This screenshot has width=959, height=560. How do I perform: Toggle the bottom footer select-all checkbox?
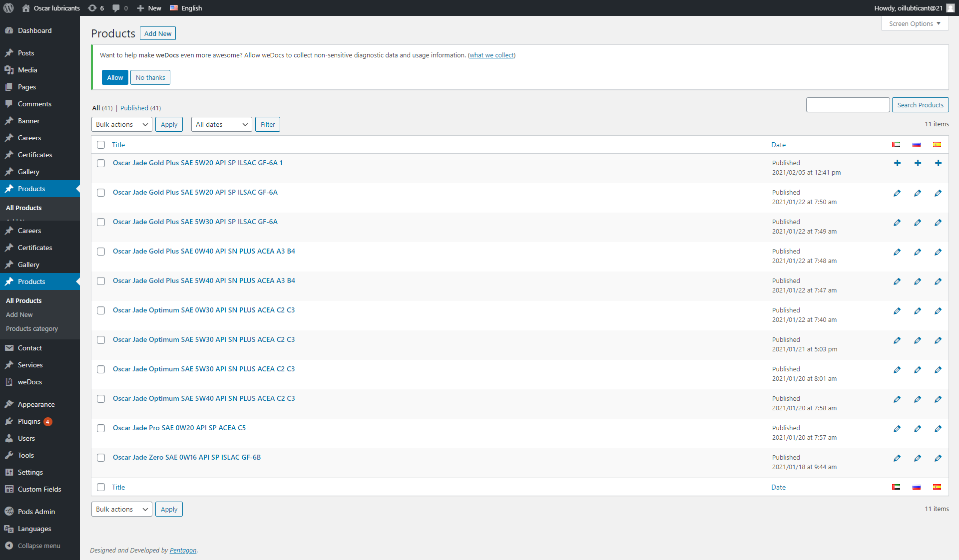click(101, 487)
